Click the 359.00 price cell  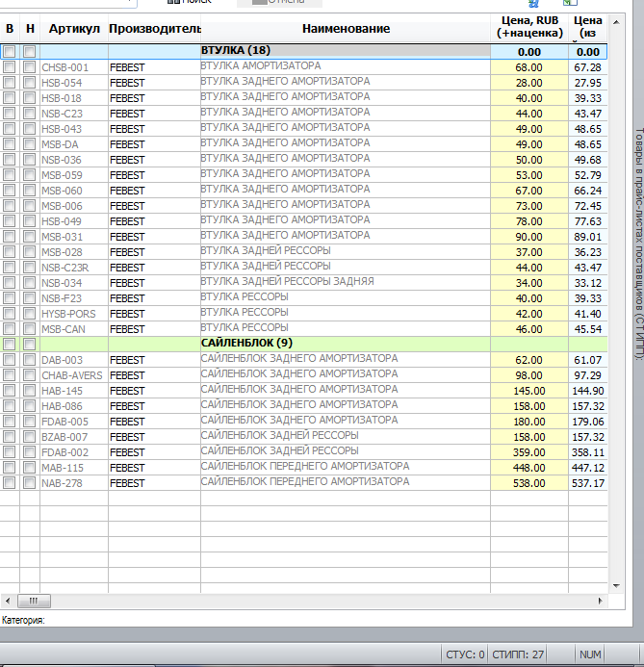[x=529, y=452]
